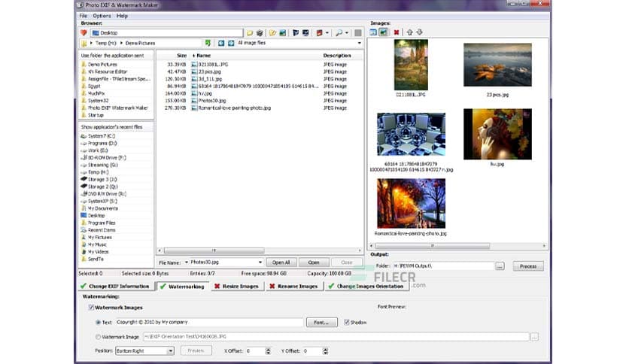629x364 pixels.
Task: Move image up with up arrow icon
Action: (409, 32)
